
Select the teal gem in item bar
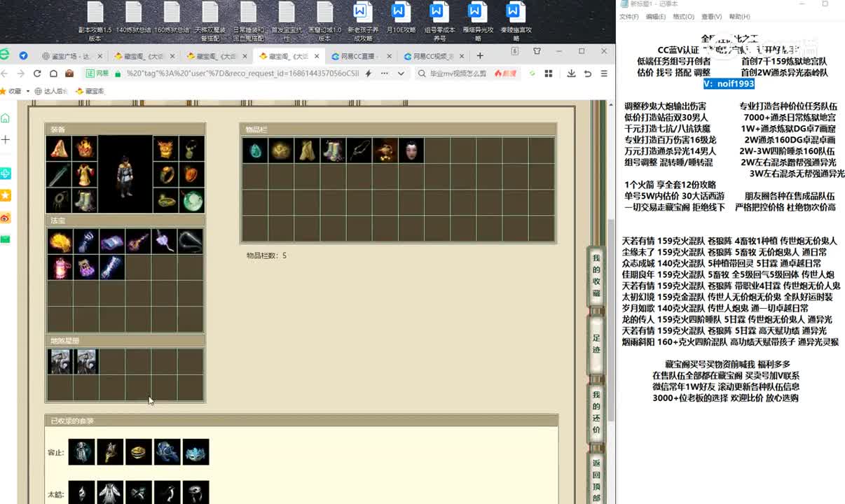click(255, 150)
